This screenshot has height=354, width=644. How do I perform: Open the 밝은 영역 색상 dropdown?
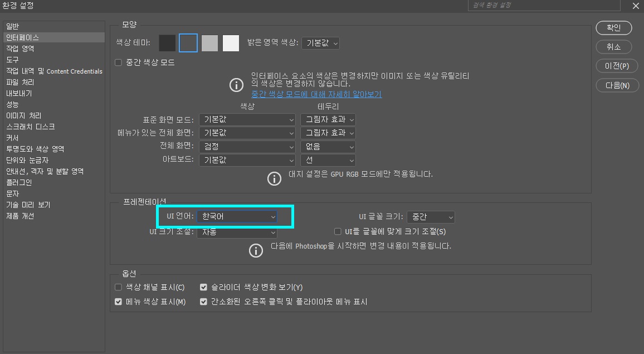click(320, 43)
